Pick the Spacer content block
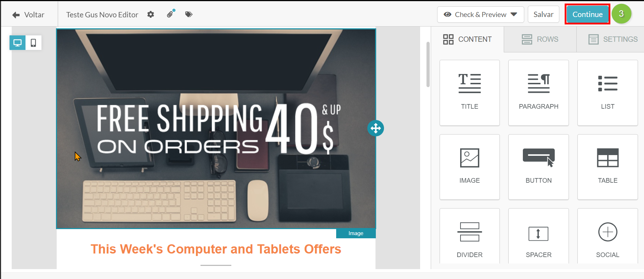Image resolution: width=644 pixels, height=279 pixels. (538, 237)
